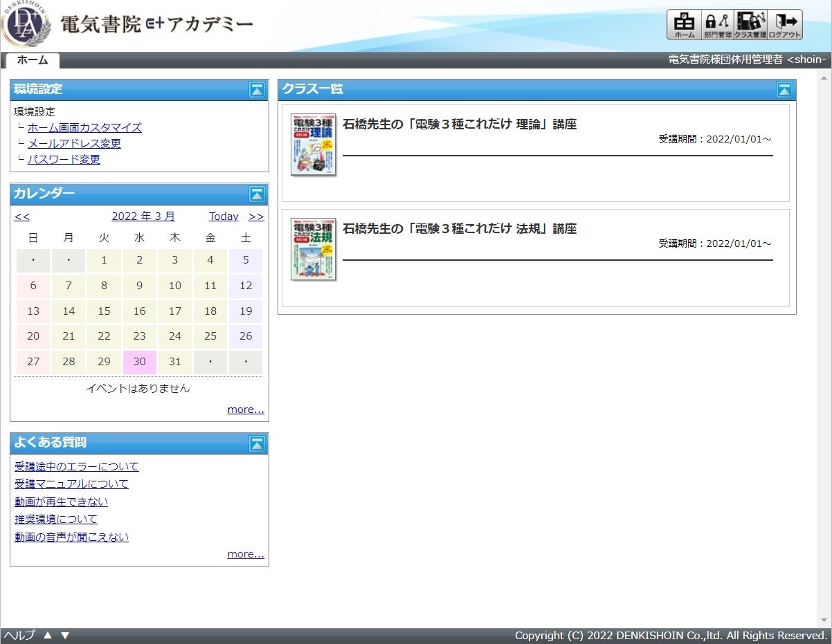
Task: Go to previous month with the << control
Action: pyautogui.click(x=21, y=216)
